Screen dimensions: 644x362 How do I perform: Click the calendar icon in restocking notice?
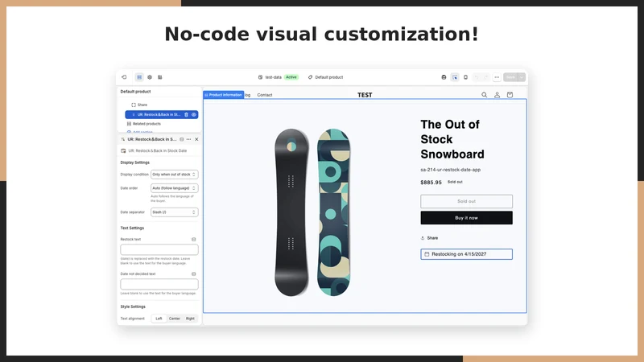pyautogui.click(x=427, y=254)
